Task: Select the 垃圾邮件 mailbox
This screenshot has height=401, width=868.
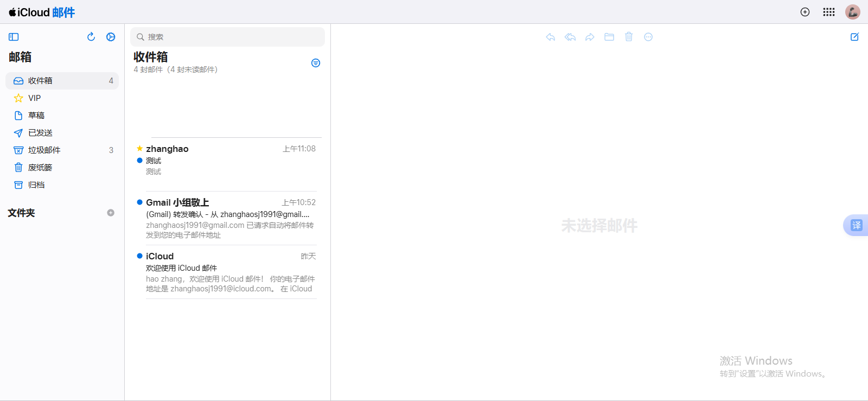Action: pyautogui.click(x=44, y=150)
